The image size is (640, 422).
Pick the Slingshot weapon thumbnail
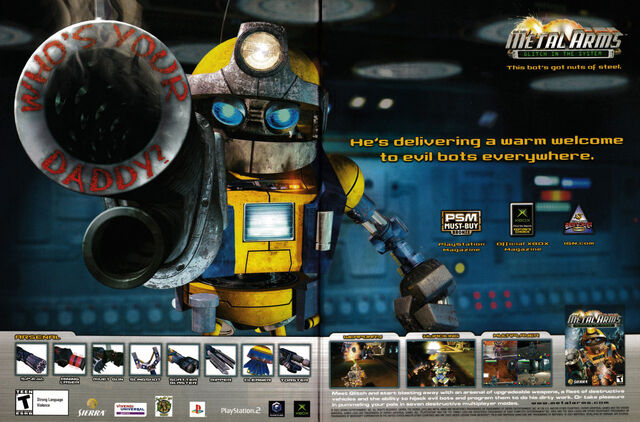tap(145, 359)
